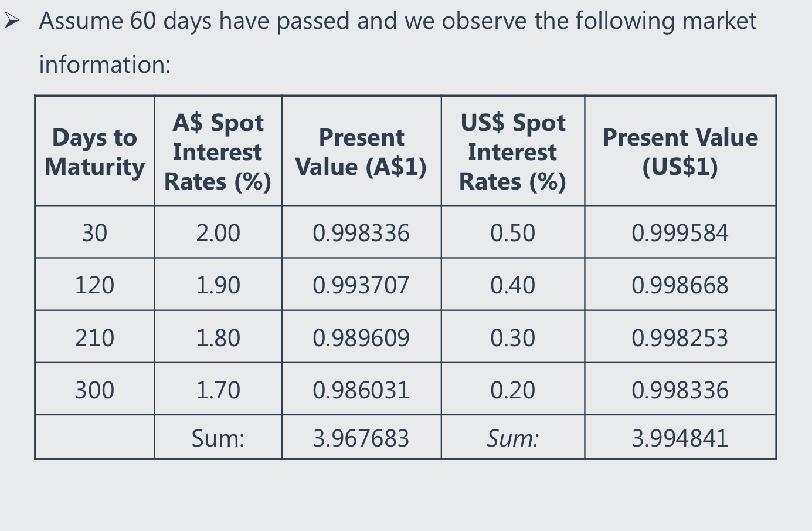Select the 'US$ Spot Interest Rates (%)' header

point(512,152)
